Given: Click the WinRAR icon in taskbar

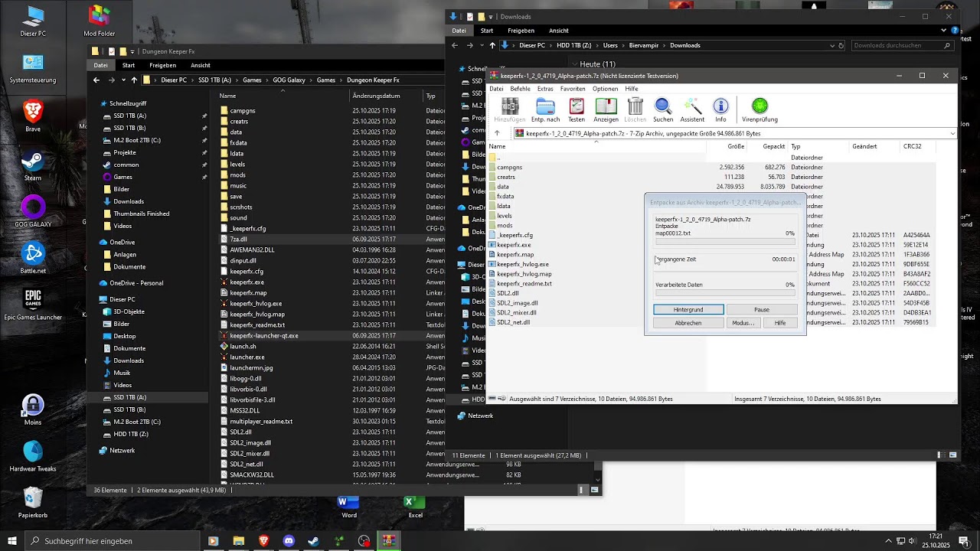Looking at the screenshot, I should [x=389, y=541].
